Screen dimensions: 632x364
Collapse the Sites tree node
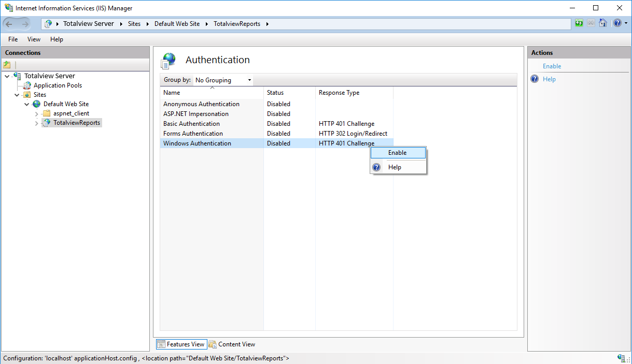coord(17,95)
